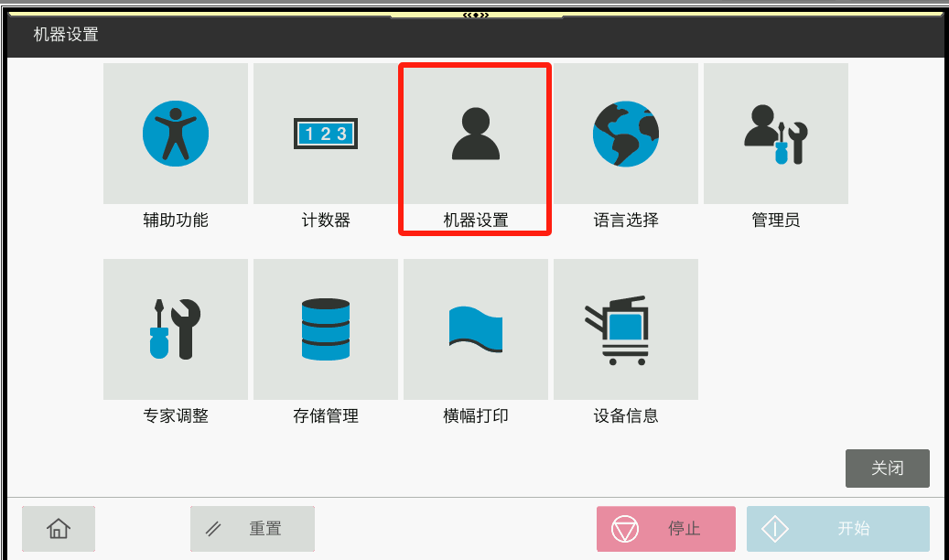The width and height of the screenshot is (949, 560).
Task: Open the 辅助功能 accessibility figure icon
Action: [x=176, y=134]
